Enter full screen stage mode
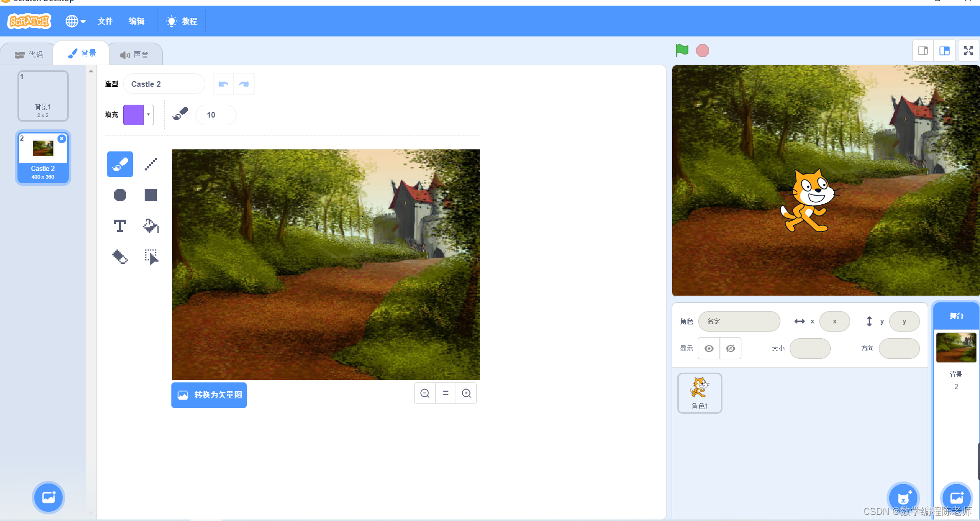 point(968,51)
